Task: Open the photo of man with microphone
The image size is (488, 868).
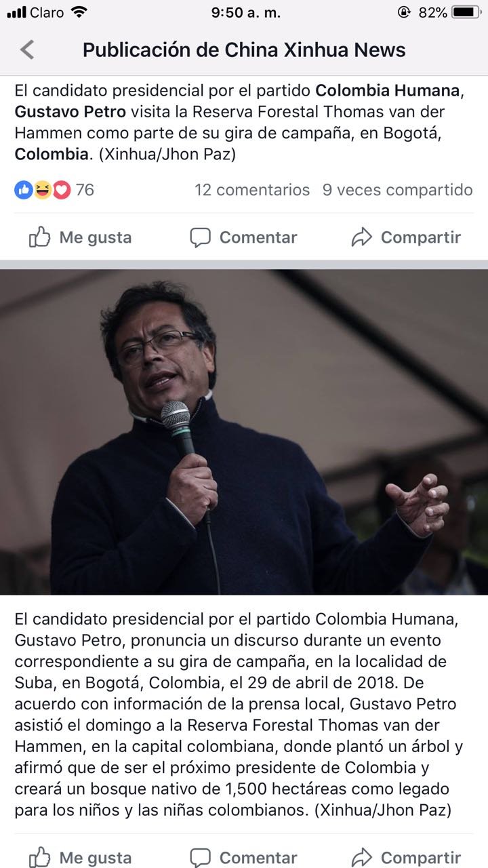Action: [x=244, y=433]
